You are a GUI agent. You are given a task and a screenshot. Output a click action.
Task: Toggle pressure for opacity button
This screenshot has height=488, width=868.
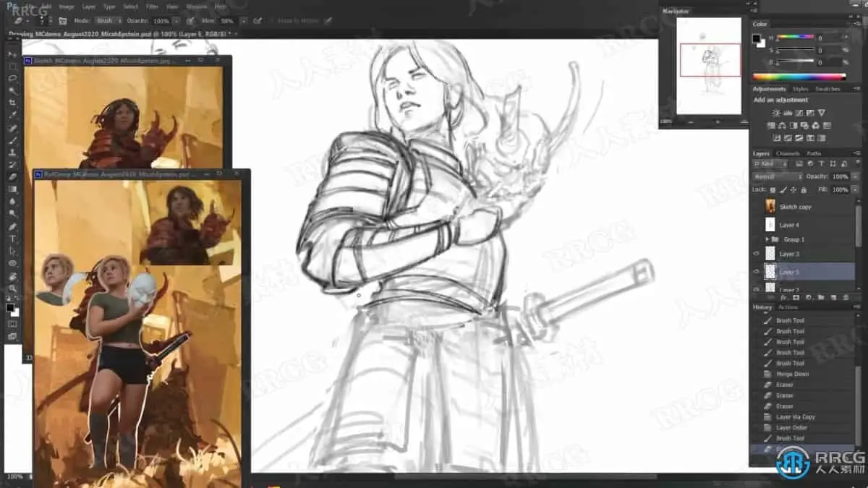(x=192, y=21)
